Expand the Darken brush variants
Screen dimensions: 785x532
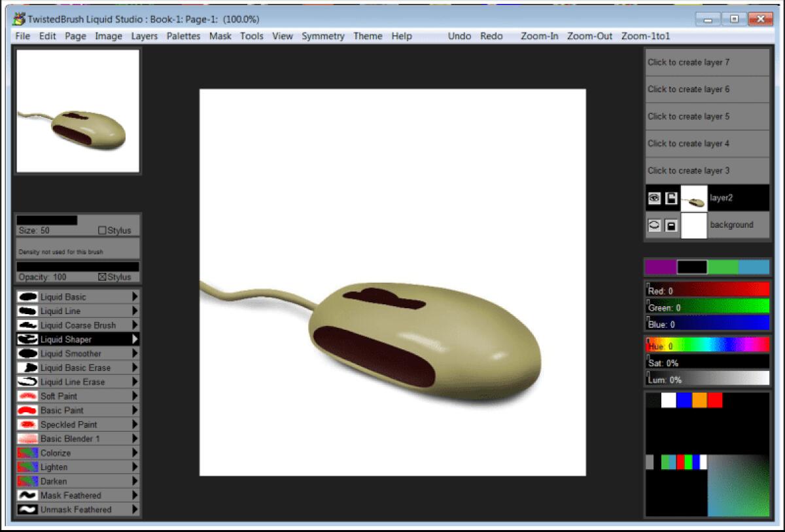[x=136, y=481]
